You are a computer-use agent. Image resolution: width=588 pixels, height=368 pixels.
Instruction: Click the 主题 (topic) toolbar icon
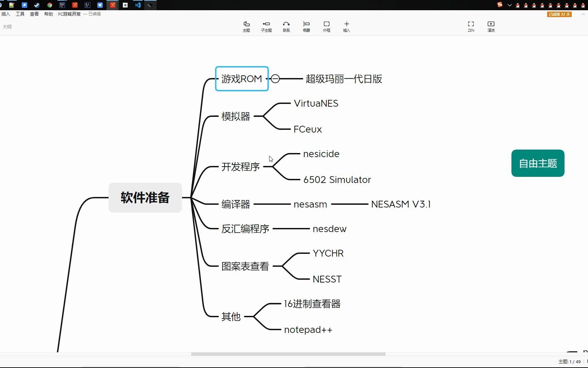tap(246, 27)
